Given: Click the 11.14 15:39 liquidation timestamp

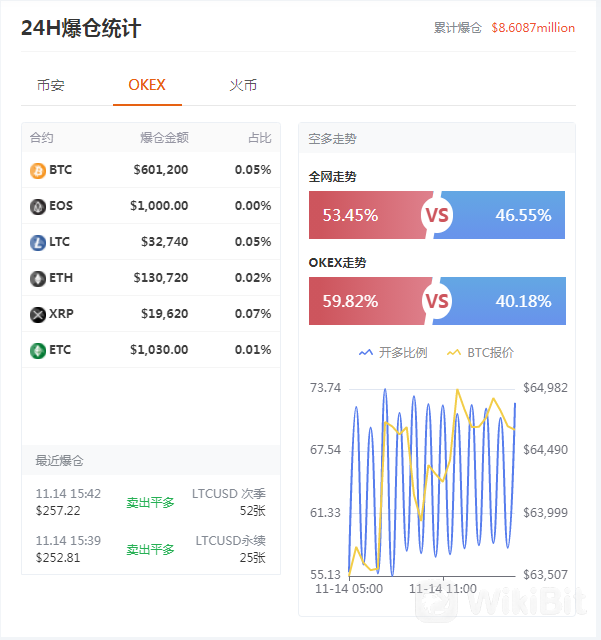Looking at the screenshot, I should coord(68,541).
